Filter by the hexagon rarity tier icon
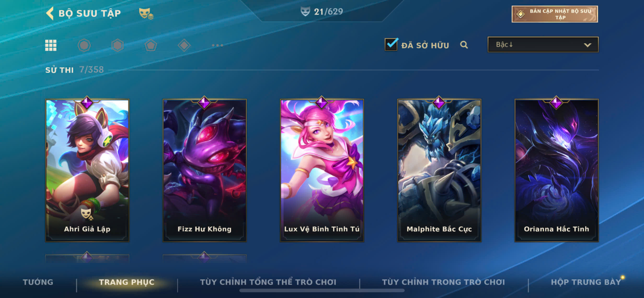644x298 pixels. pyautogui.click(x=117, y=45)
